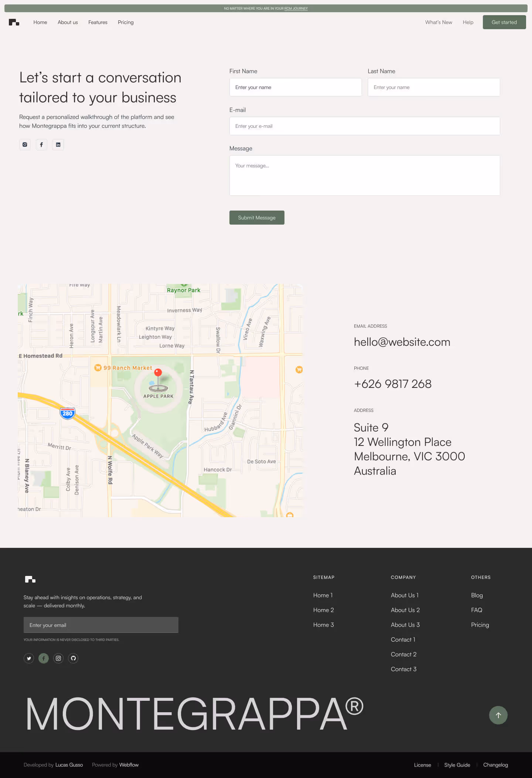Click the footer GitHub icon
Screen dimensions: 532x778
pyautogui.click(x=73, y=658)
